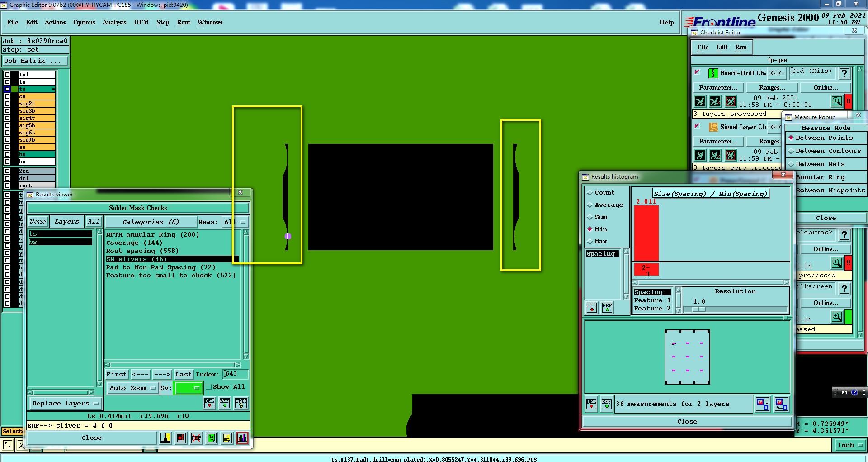Image resolution: width=868 pixels, height=462 pixels.
Task: Click board thumbnail in histogram preview
Action: point(687,357)
